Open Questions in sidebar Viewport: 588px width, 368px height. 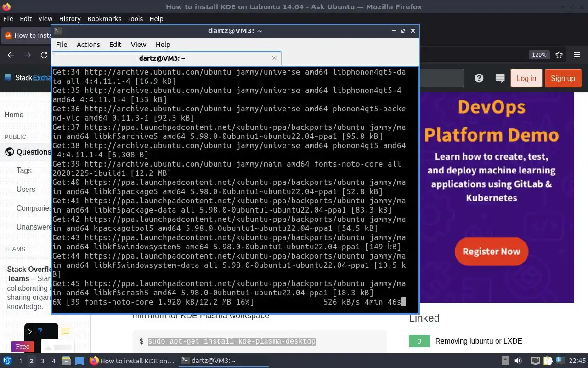coord(33,152)
